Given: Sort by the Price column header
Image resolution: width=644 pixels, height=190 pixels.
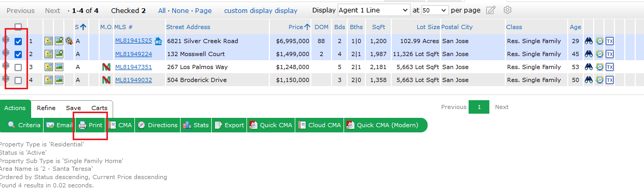Looking at the screenshot, I should click(x=299, y=27).
